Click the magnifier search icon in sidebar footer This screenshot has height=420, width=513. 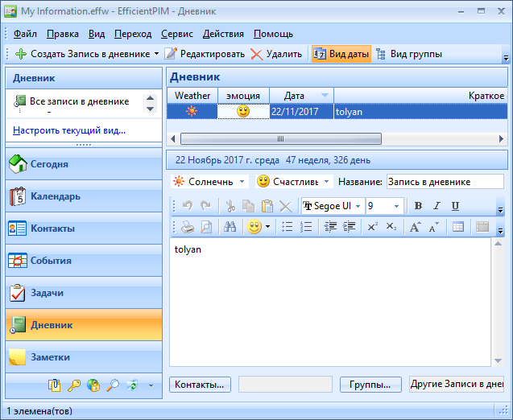(113, 385)
